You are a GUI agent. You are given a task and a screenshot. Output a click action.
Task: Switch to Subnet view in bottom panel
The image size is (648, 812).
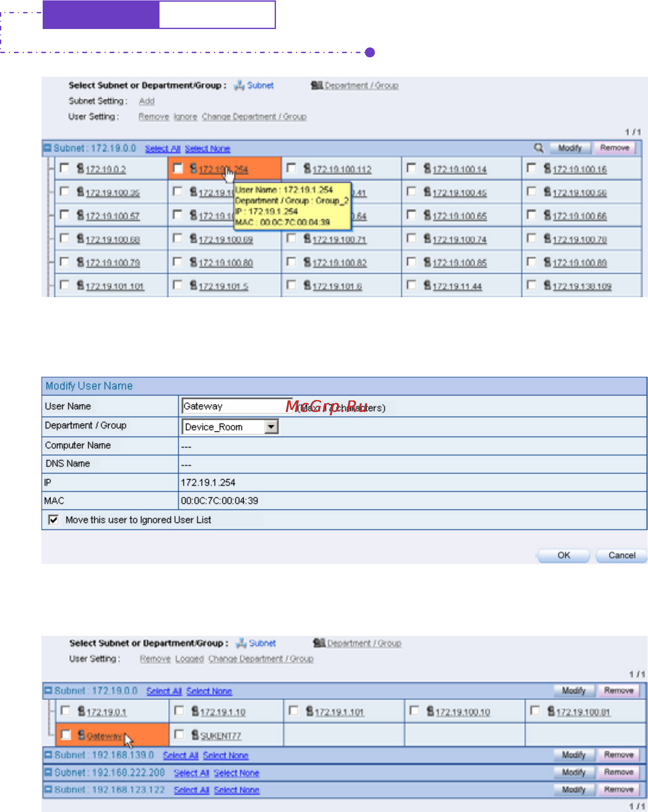[262, 643]
